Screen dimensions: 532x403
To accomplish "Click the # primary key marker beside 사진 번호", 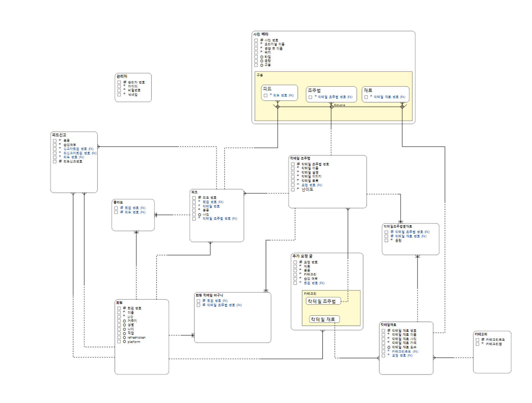I will [x=262, y=40].
